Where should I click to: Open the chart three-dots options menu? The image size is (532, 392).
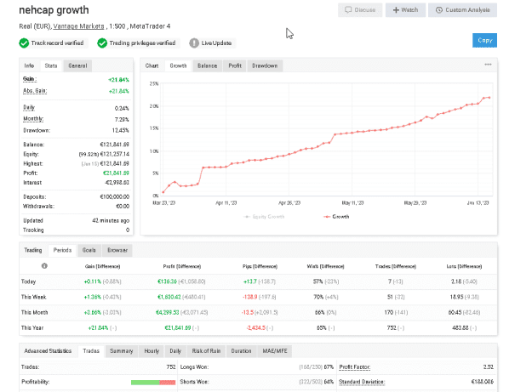488,65
